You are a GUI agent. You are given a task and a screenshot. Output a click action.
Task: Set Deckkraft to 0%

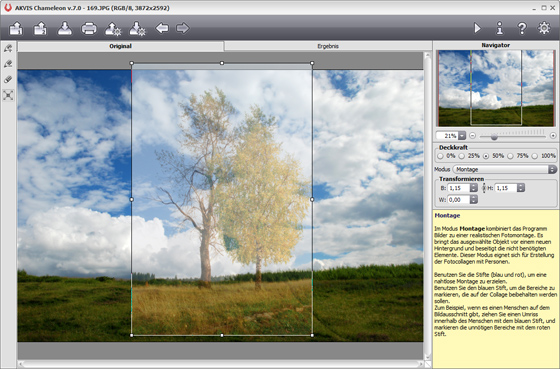click(440, 156)
